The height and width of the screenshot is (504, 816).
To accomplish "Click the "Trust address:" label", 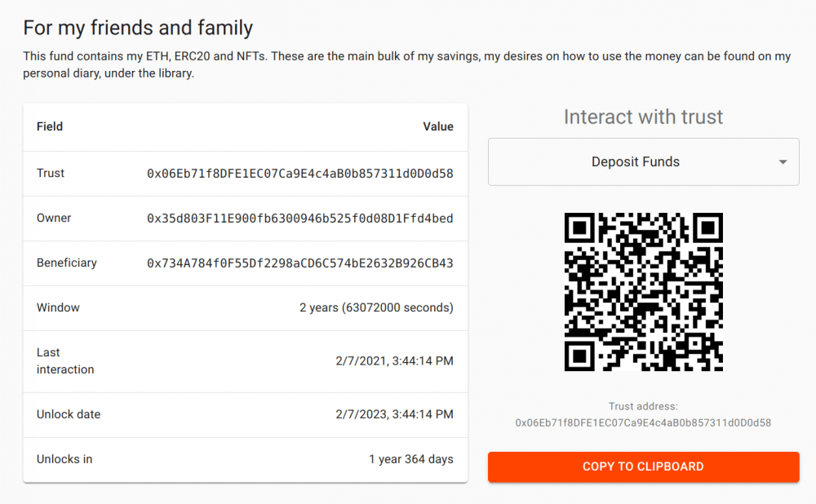I will [643, 406].
